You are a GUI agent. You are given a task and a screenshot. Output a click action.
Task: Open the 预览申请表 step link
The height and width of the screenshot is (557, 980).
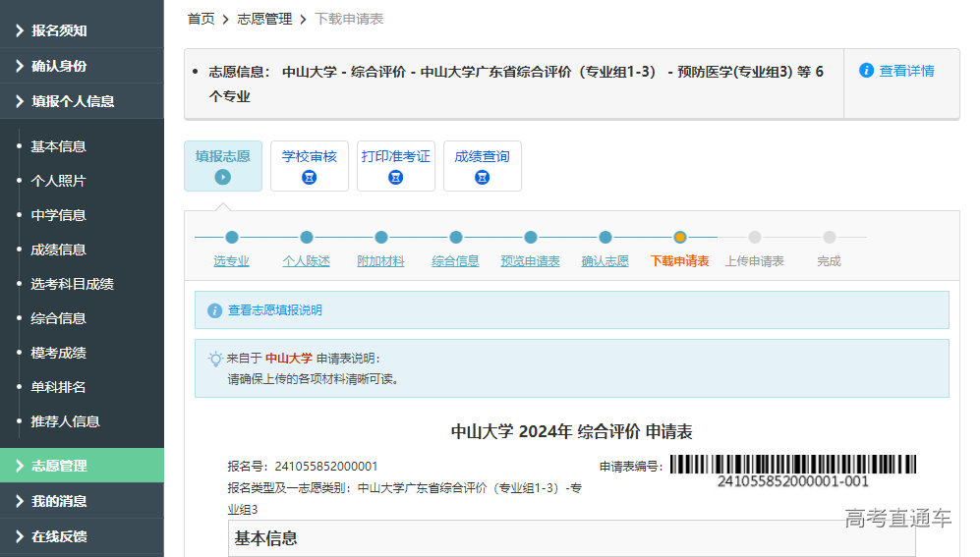point(530,261)
